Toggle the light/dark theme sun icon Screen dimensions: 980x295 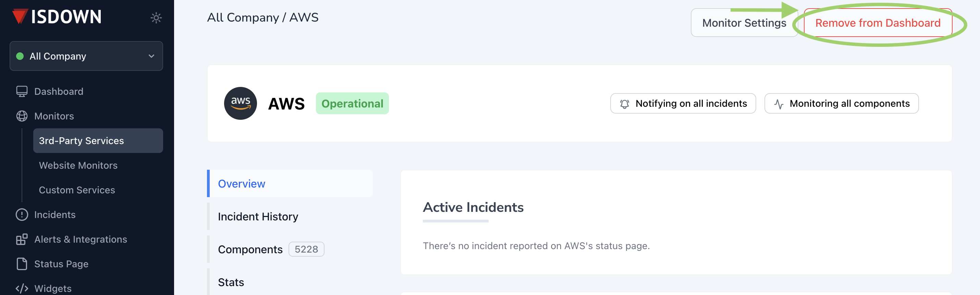click(x=156, y=17)
